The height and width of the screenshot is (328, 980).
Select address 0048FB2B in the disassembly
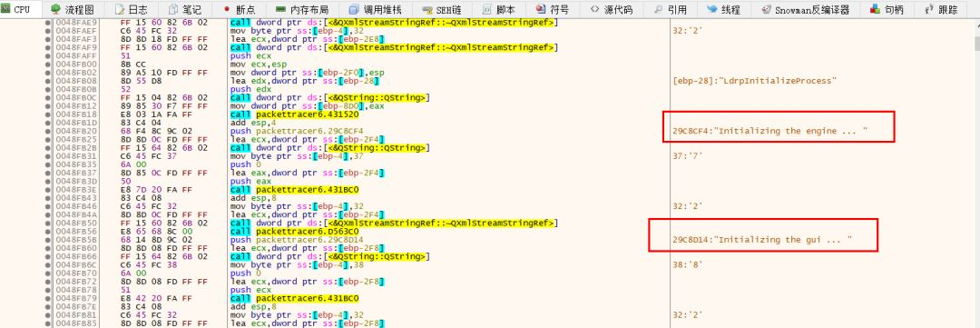76,148
